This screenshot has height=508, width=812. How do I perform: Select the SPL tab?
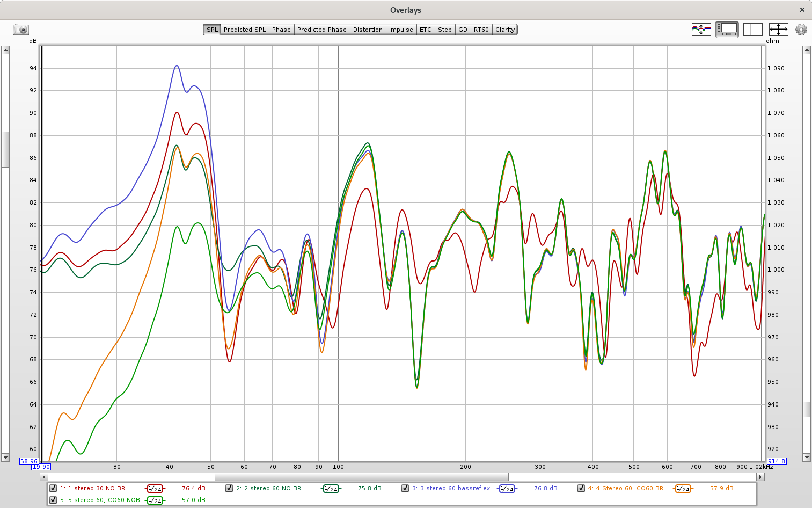[x=212, y=30]
